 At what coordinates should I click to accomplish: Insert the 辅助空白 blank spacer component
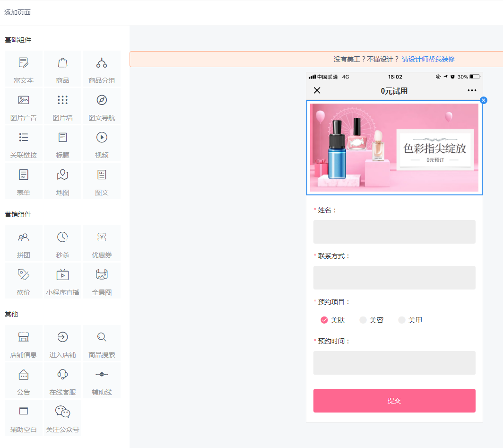[x=24, y=418]
